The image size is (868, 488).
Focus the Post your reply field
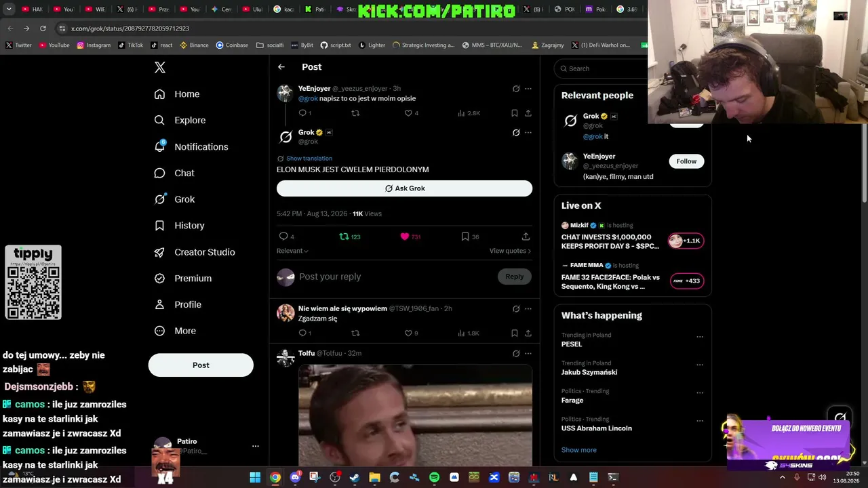[x=395, y=277]
